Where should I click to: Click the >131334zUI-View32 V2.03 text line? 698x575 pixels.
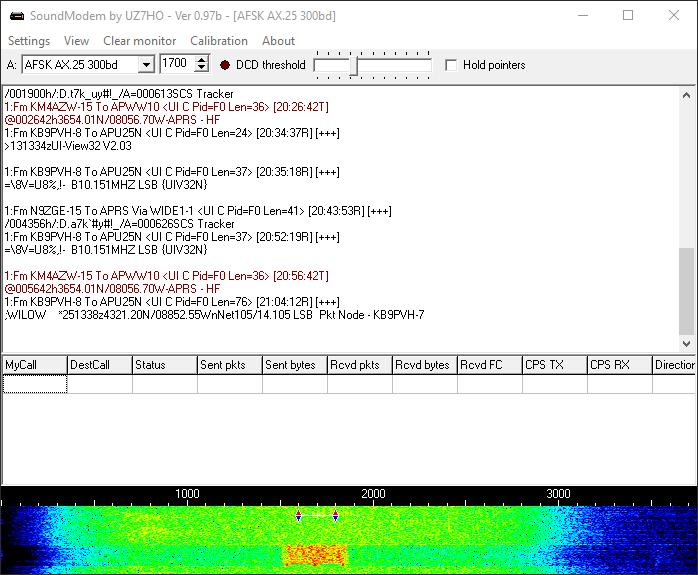coord(68,146)
